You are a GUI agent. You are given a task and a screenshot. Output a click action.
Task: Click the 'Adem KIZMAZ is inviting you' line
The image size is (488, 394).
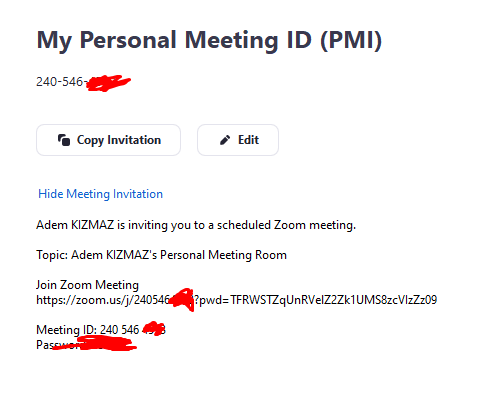196,225
